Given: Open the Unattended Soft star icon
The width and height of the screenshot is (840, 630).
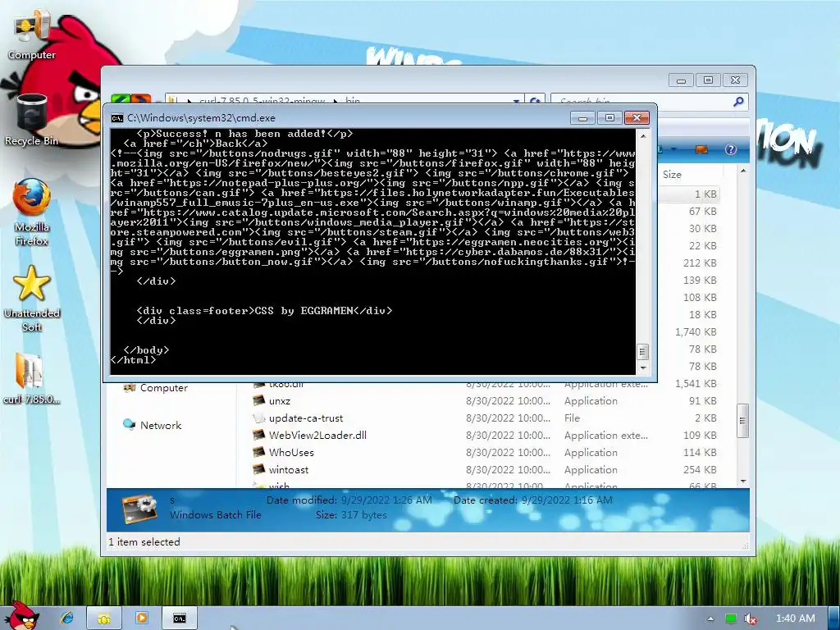Looking at the screenshot, I should (32, 299).
